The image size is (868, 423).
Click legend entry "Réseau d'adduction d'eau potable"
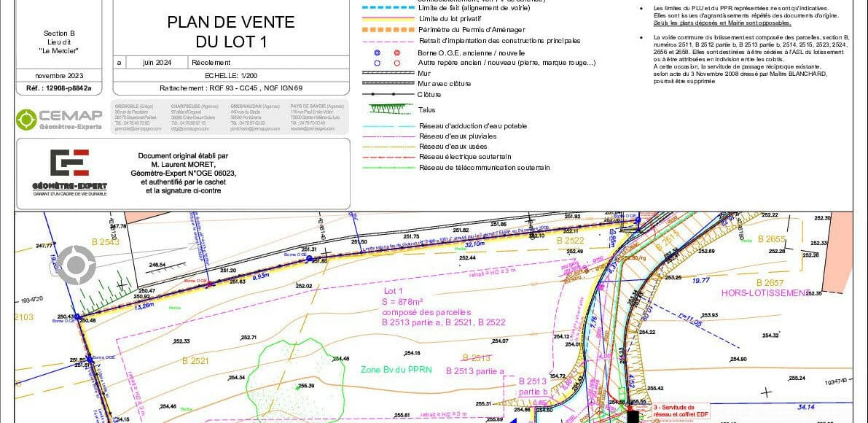(473, 126)
